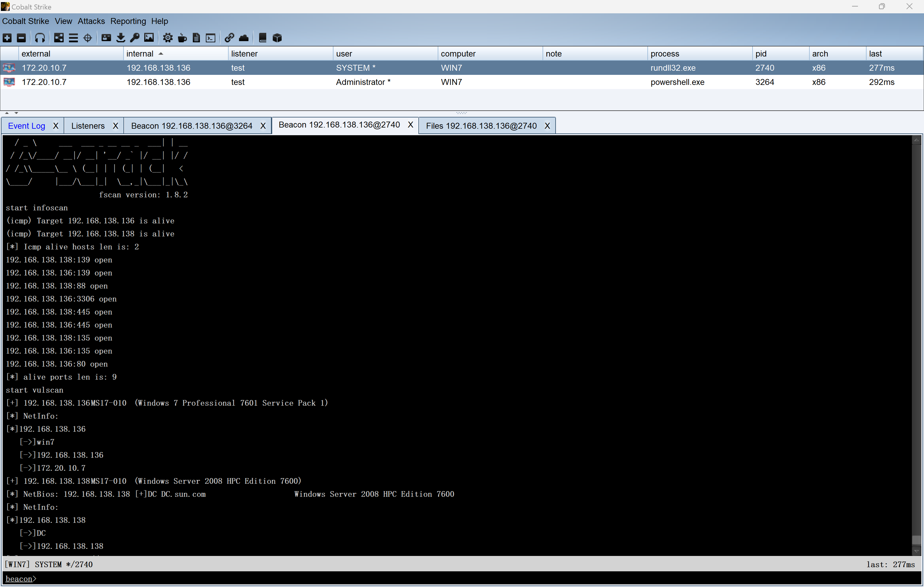Open the Attacks menu
The height and width of the screenshot is (587, 924).
coord(91,21)
